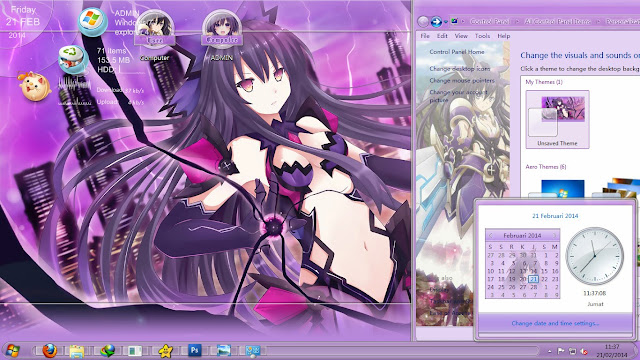The image size is (640, 360).
Task: Open the File menu
Action: click(x=425, y=36)
